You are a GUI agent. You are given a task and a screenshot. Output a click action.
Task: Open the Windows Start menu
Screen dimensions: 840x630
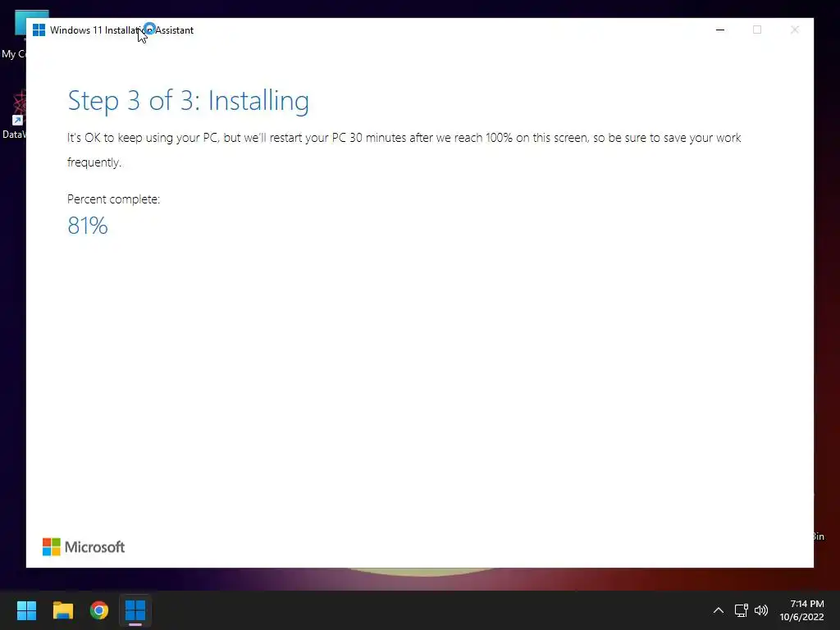(26, 610)
